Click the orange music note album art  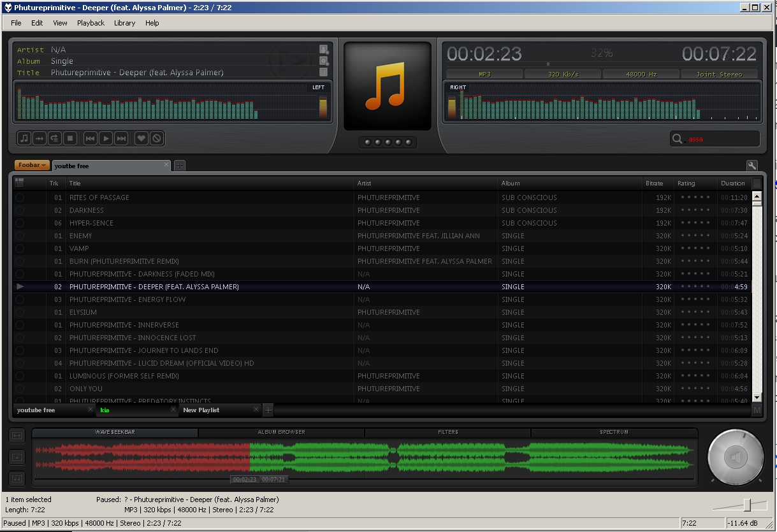click(388, 86)
